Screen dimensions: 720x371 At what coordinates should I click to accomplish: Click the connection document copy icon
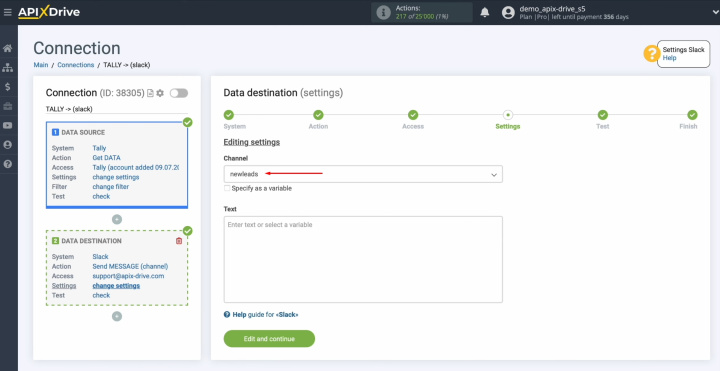tap(150, 93)
